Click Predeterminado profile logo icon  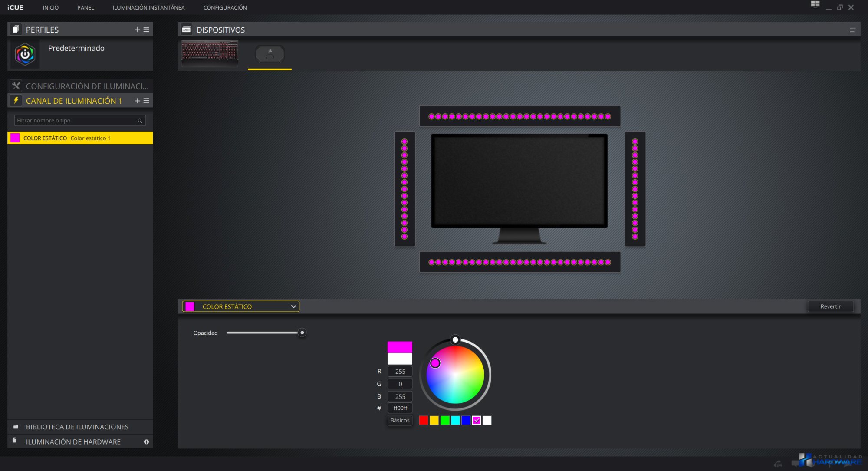[25, 54]
